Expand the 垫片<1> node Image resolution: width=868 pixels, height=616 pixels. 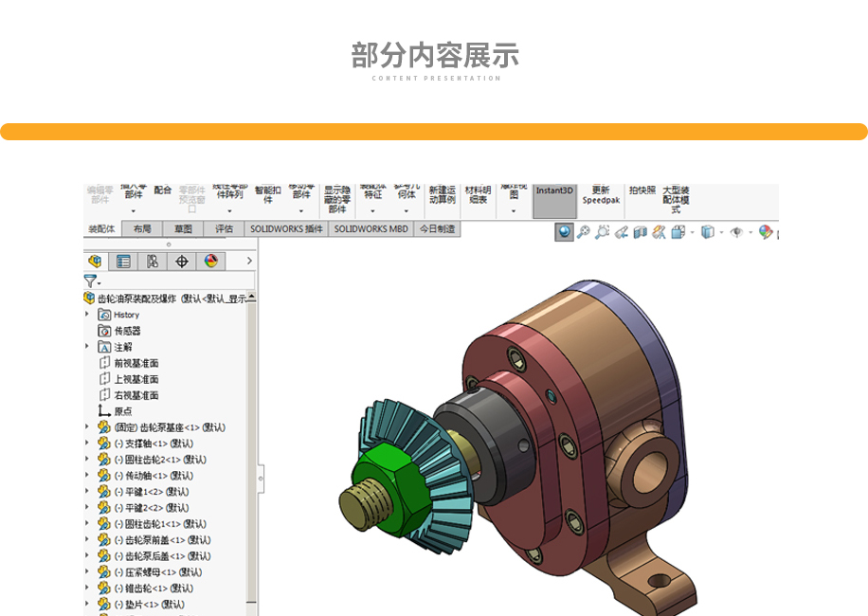[87, 604]
